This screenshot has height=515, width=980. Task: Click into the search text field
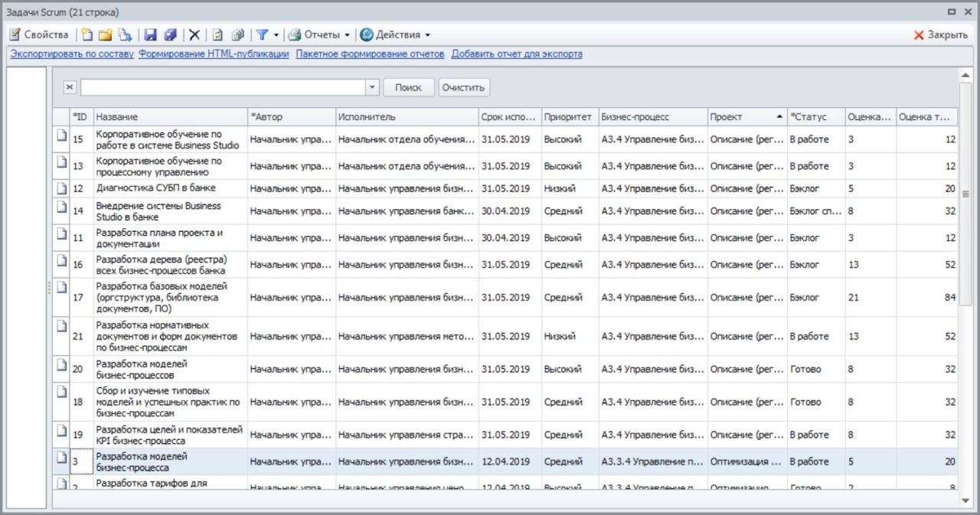[x=224, y=87]
